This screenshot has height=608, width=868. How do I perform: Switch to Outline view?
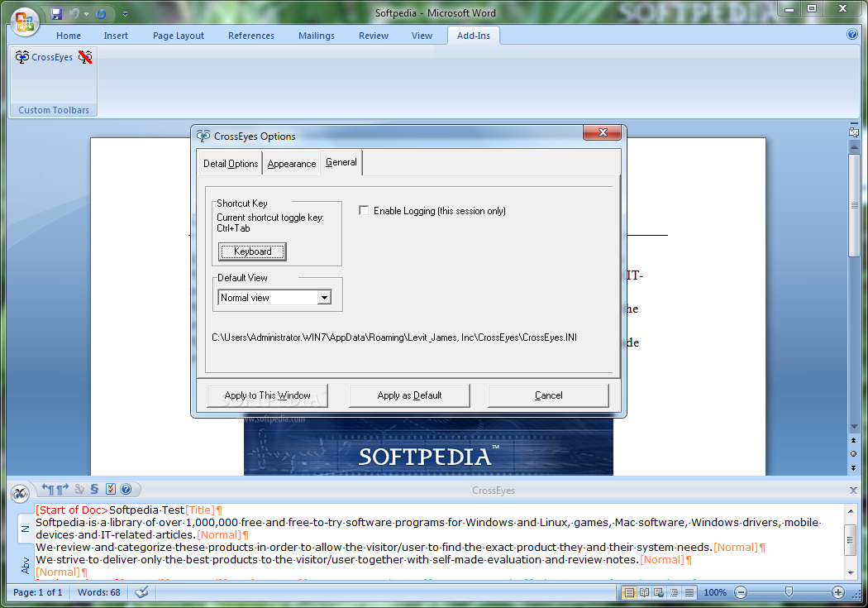[675, 592]
